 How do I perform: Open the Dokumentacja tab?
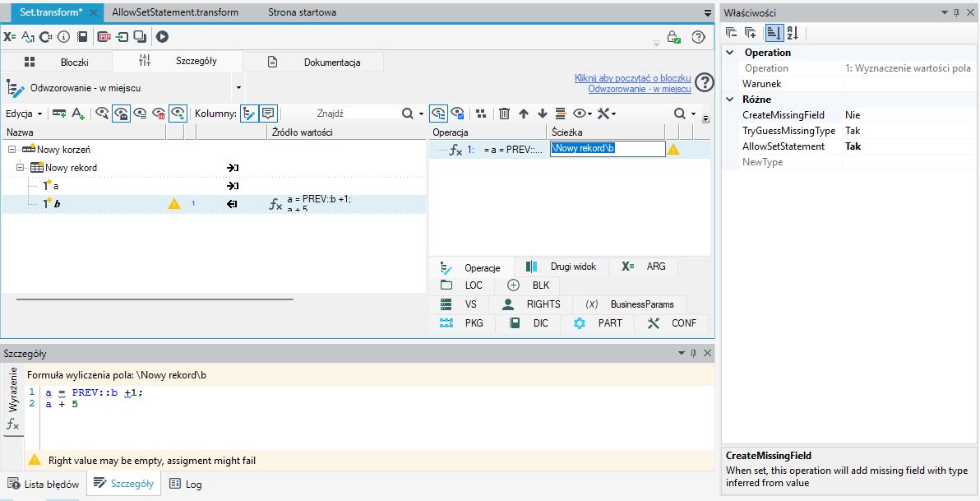coord(313,62)
